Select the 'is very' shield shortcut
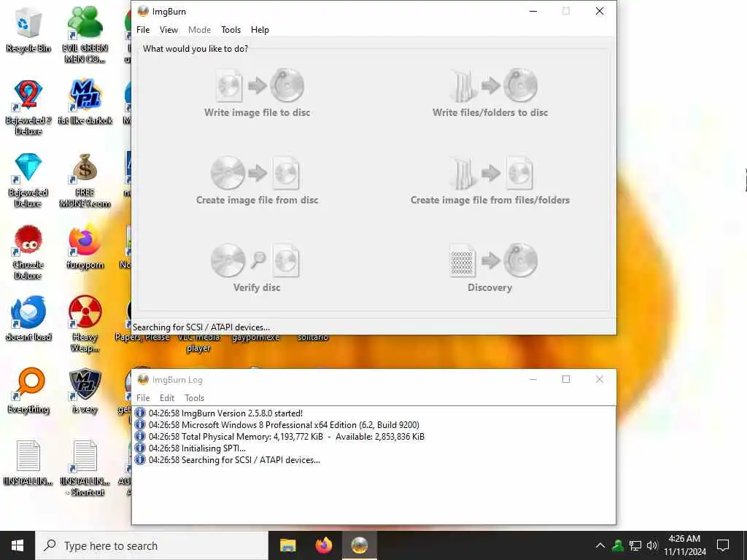This screenshot has width=747, height=560. (x=85, y=391)
